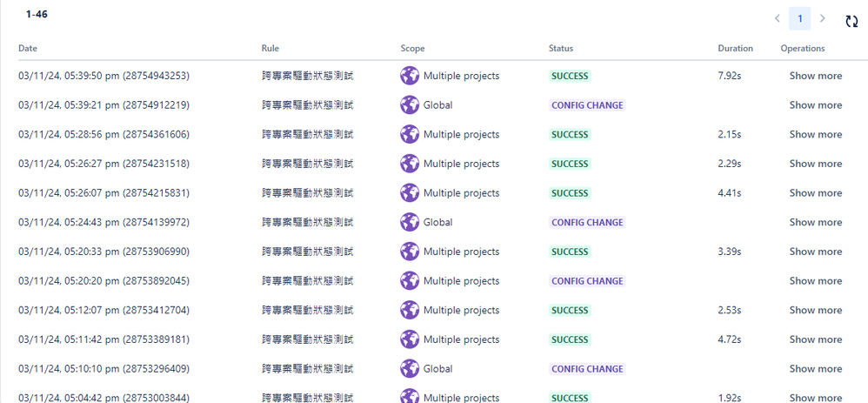Click globe icon in 05:28:56 pm row
The image size is (868, 403).
click(x=410, y=134)
